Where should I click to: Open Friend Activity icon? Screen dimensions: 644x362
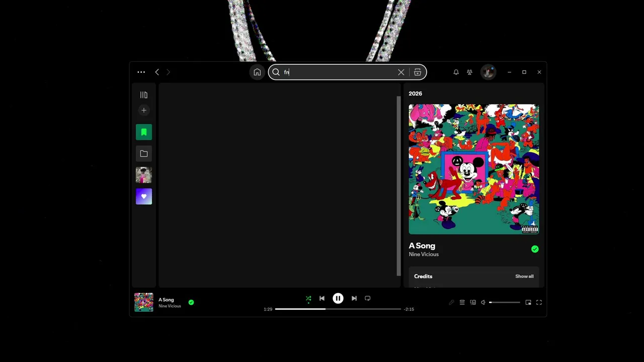tap(469, 72)
